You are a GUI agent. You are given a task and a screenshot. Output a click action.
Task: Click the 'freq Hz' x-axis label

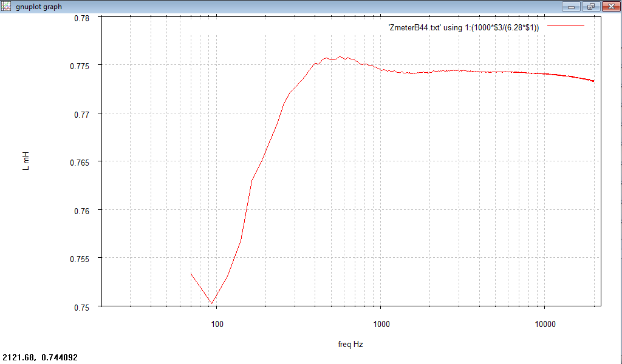point(350,344)
